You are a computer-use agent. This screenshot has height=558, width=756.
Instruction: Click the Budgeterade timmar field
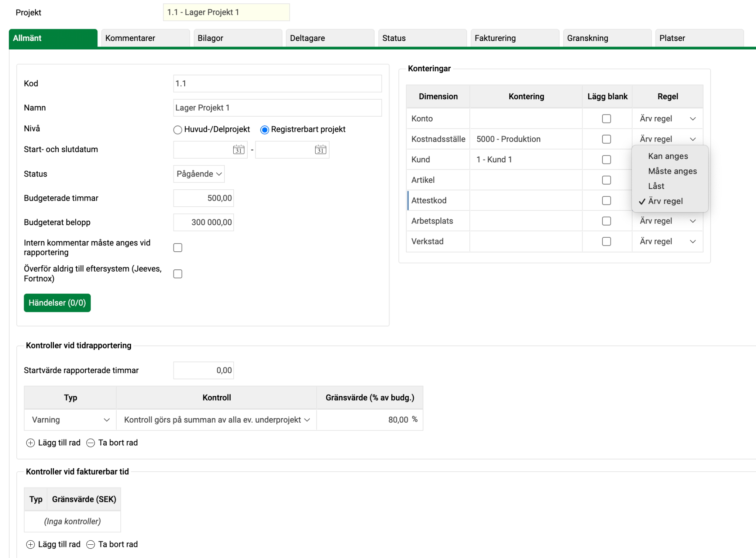click(x=203, y=198)
